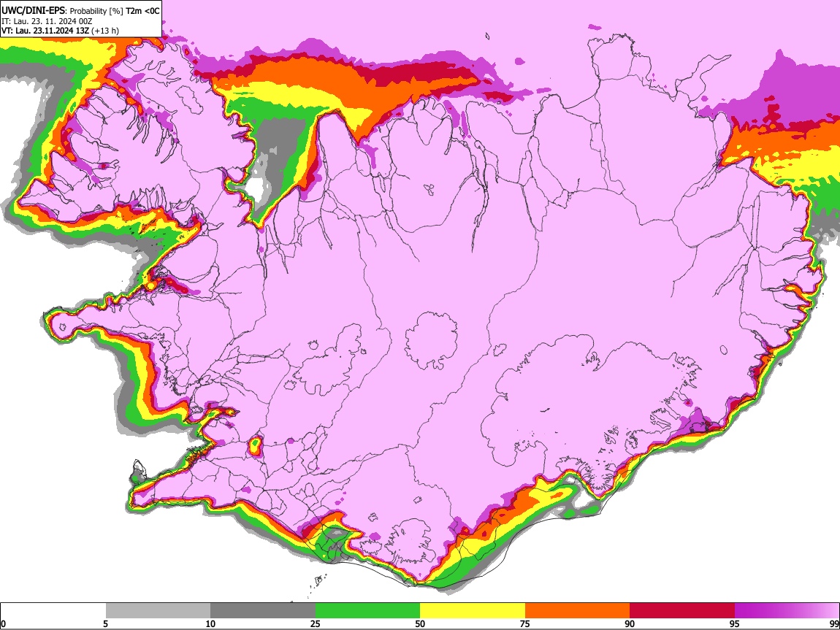
Task: Click the 'UWC/DINI-EPS' title text
Action: [33, 11]
